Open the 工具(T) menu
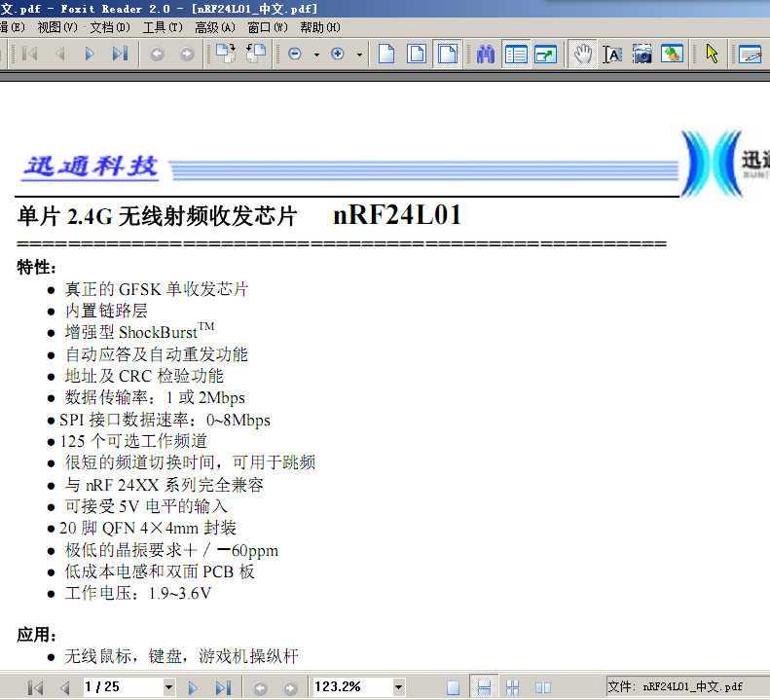 pos(163,27)
